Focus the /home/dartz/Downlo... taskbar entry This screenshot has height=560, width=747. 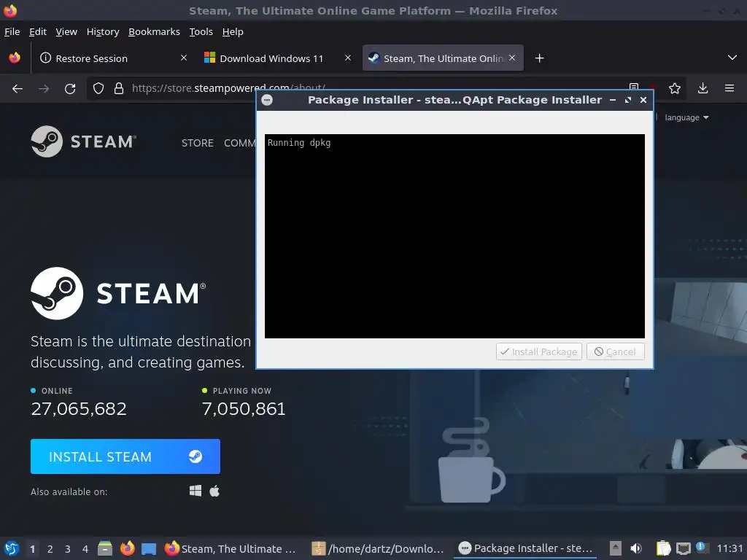(377, 548)
